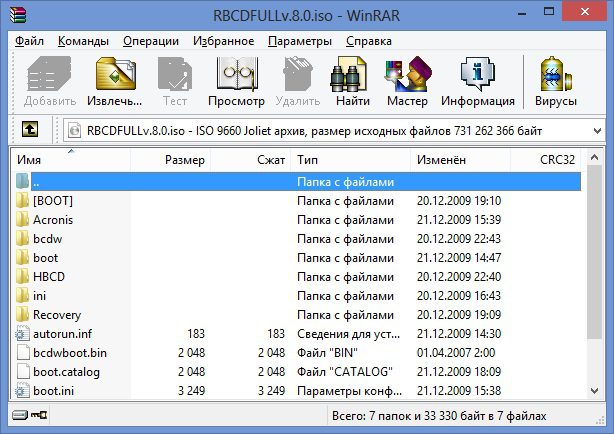
Task: Open Просмотр (View) from the toolbar
Action: pyautogui.click(x=237, y=74)
